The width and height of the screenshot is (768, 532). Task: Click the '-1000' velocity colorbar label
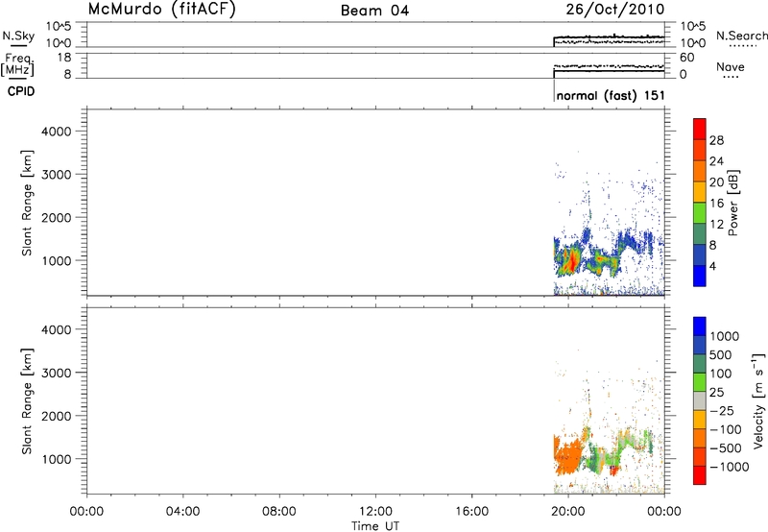click(730, 467)
